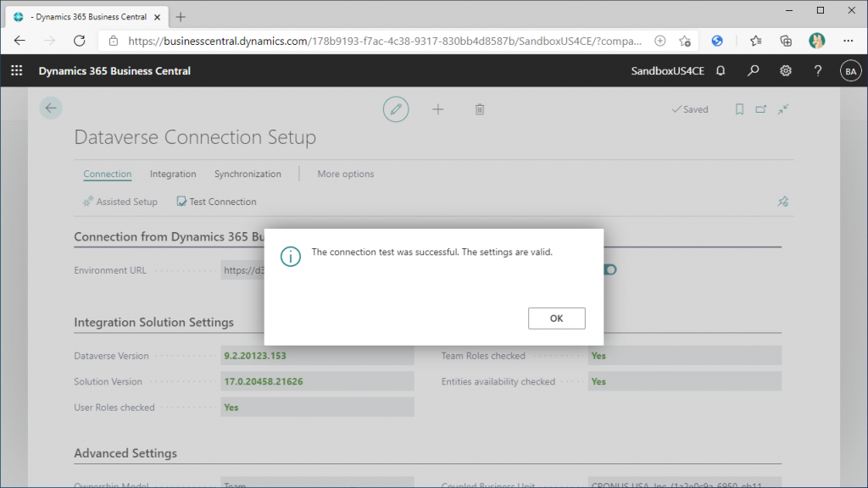The image size is (868, 488).
Task: Select the Environment URL field
Action: coord(242,270)
